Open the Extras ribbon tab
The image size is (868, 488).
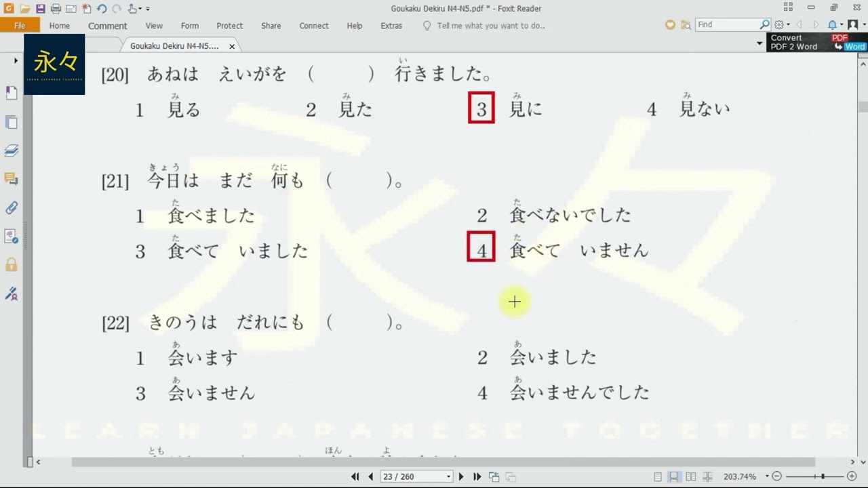tap(391, 26)
